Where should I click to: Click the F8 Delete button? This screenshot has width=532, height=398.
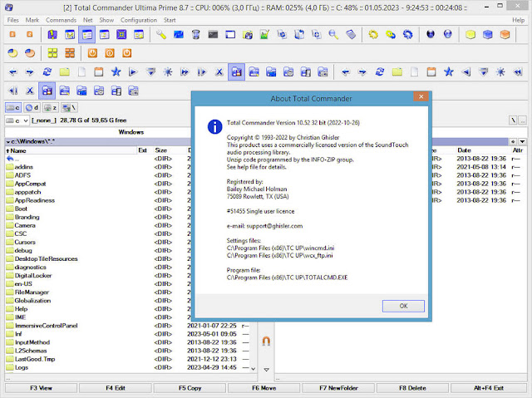412,388
